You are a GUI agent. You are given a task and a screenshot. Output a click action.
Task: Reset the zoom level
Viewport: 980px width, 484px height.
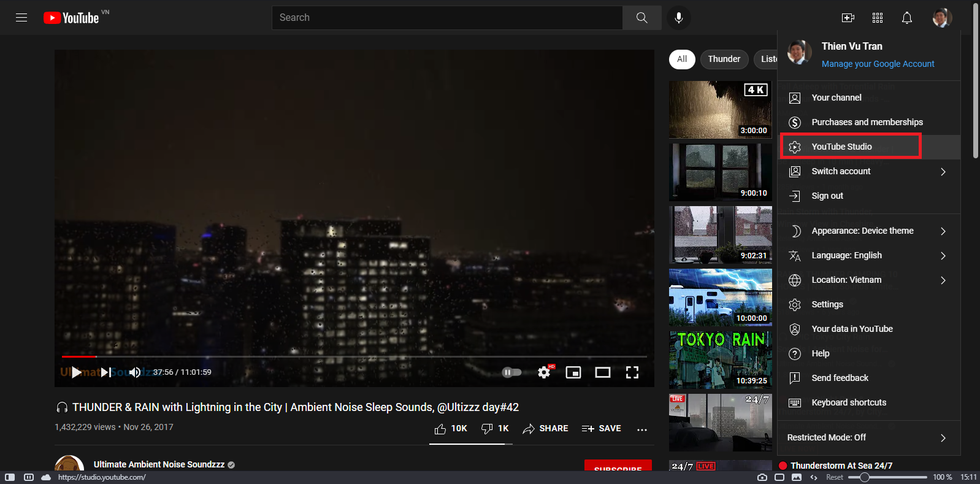coord(834,477)
